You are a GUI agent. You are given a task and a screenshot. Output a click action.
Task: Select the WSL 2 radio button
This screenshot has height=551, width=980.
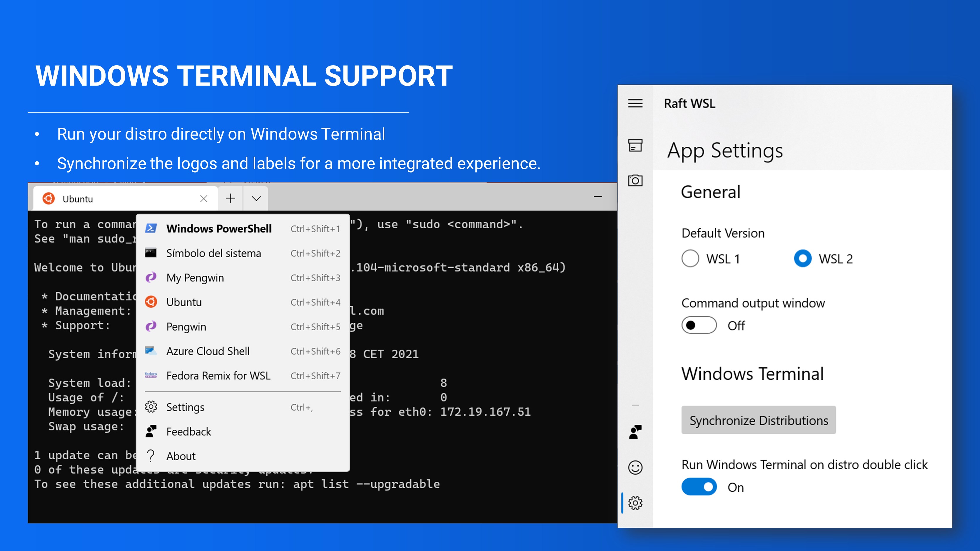tap(803, 259)
